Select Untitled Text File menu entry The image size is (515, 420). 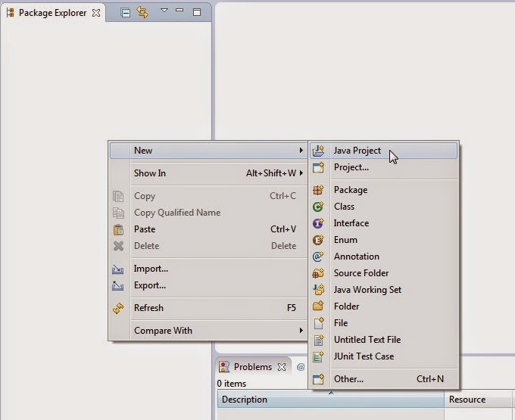point(384,340)
